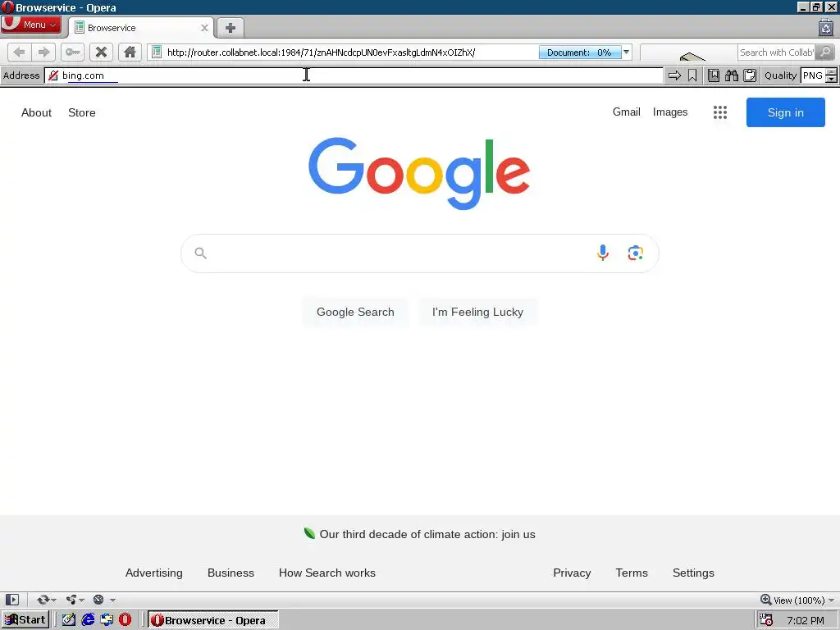Expand the Unite icon dropdown arrow
840x630 pixels.
point(82,600)
